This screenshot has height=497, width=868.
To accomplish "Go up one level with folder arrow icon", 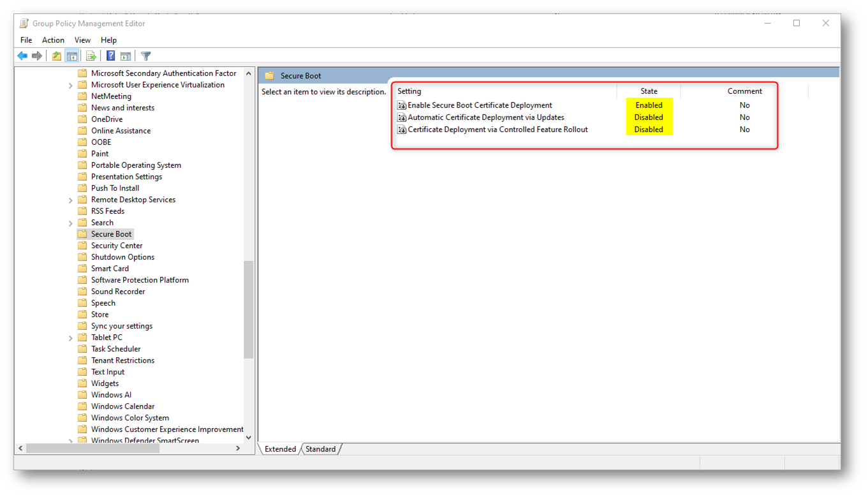I will (x=57, y=56).
